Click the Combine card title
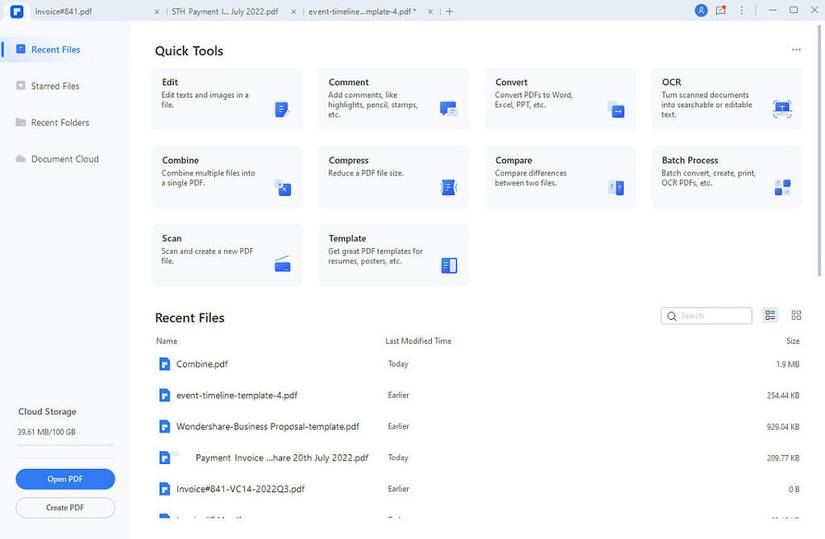The image size is (825, 539). tap(180, 160)
